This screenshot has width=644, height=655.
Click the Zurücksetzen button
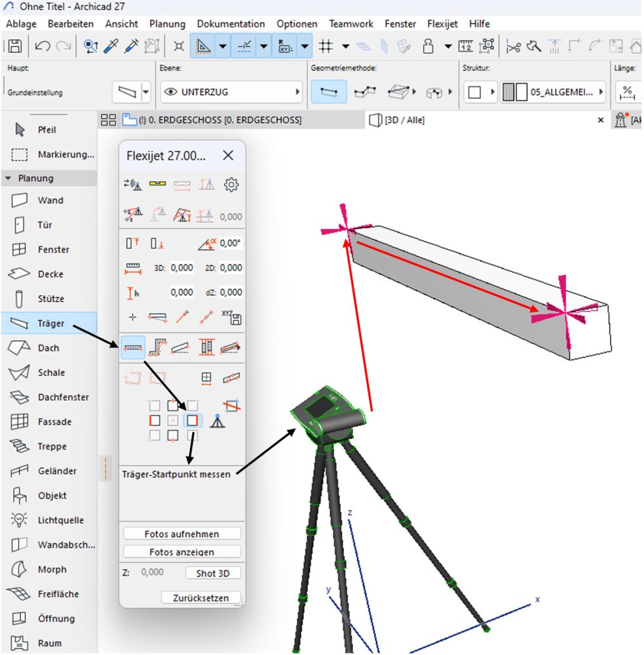(201, 598)
